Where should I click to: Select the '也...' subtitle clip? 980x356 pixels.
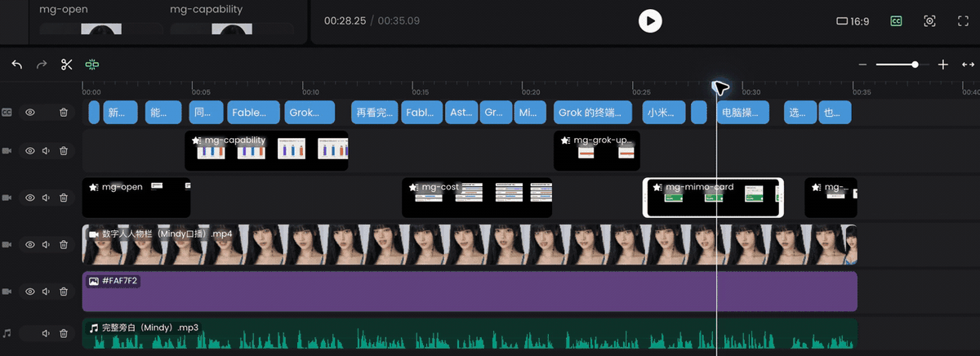[835, 113]
